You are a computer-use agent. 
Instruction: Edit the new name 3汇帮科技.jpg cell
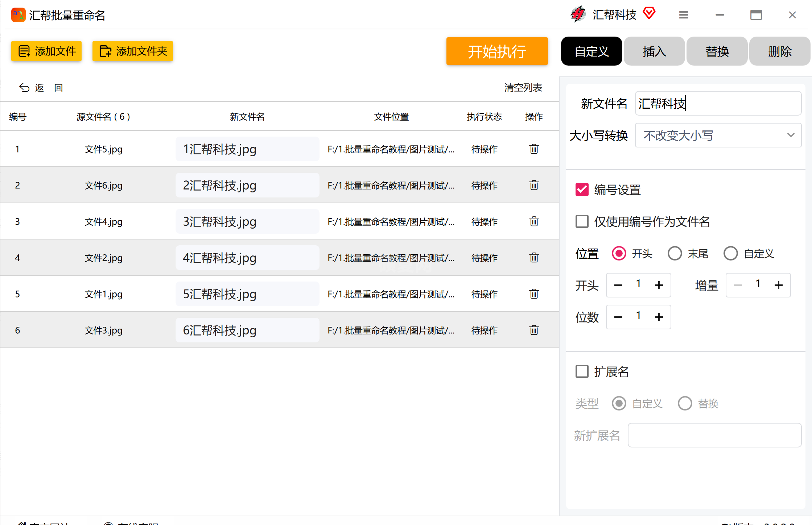(x=247, y=221)
